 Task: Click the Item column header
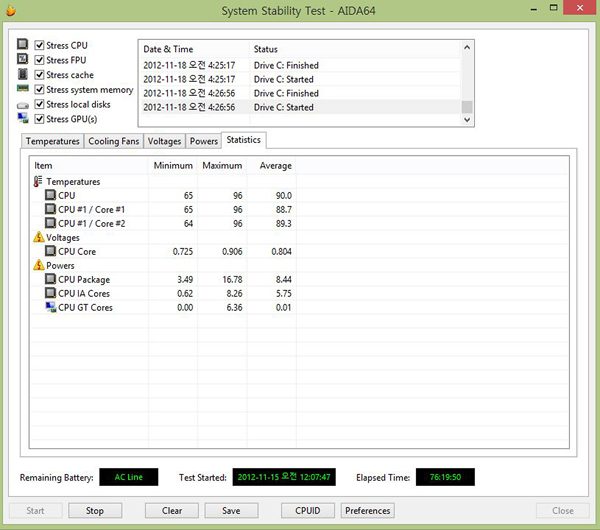[x=89, y=166]
